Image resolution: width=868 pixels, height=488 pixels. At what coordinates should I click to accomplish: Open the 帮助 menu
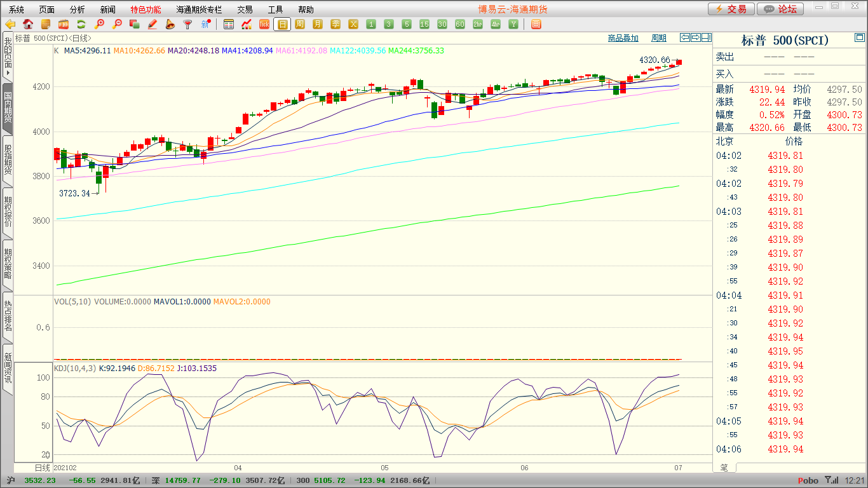pos(306,10)
